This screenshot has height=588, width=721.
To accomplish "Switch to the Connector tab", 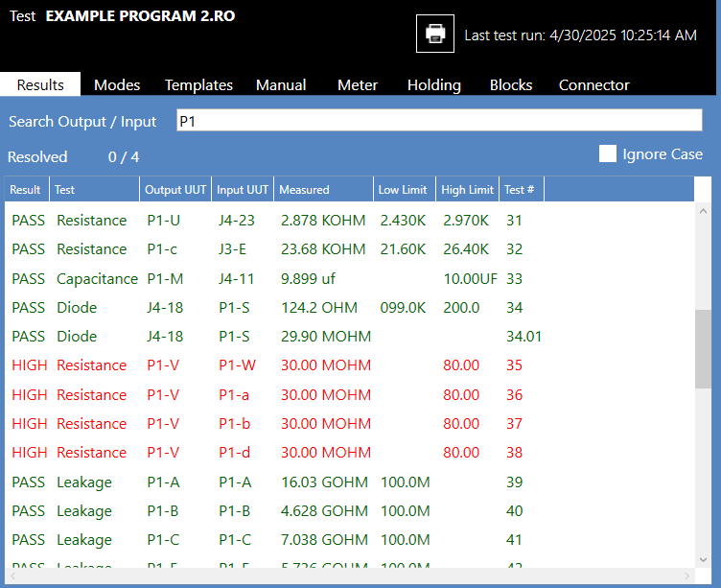I will 593,84.
